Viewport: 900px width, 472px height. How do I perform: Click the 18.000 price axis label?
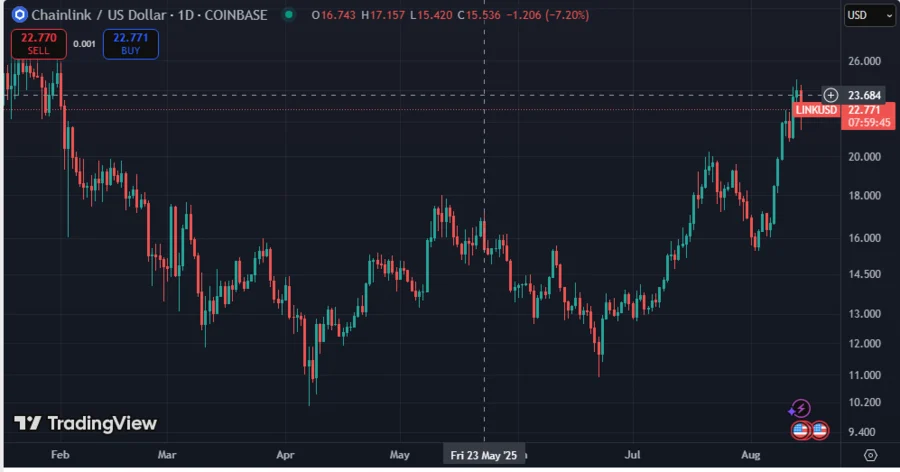(x=864, y=196)
